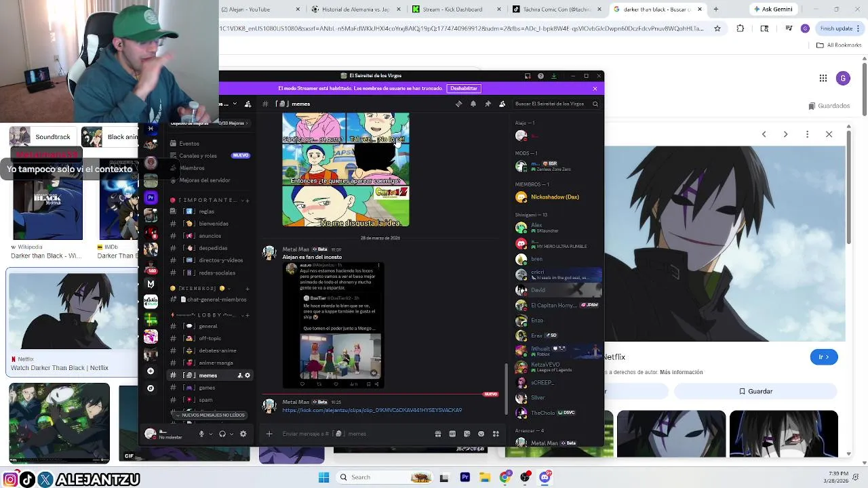Open the debates-anime channel

click(210, 350)
